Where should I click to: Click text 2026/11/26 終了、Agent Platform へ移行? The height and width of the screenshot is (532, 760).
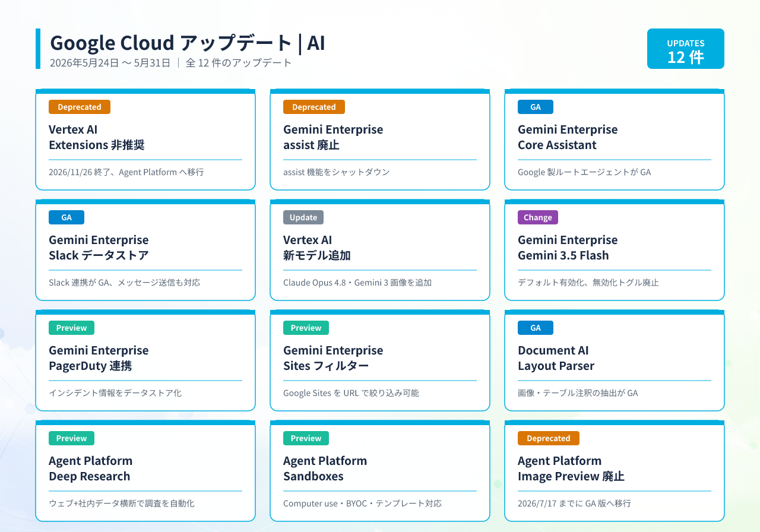point(126,172)
